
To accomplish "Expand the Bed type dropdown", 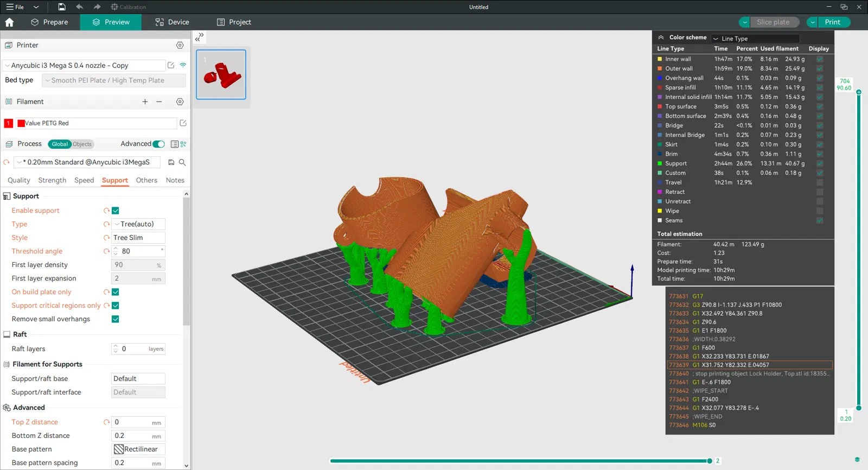I will point(114,80).
